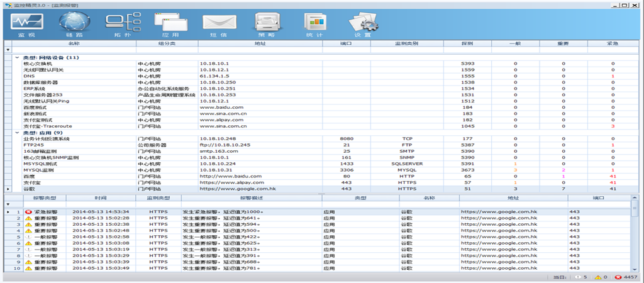Open the alarm grid filter row dropdown arrow
The width and height of the screenshot is (644, 283).
(8, 204)
